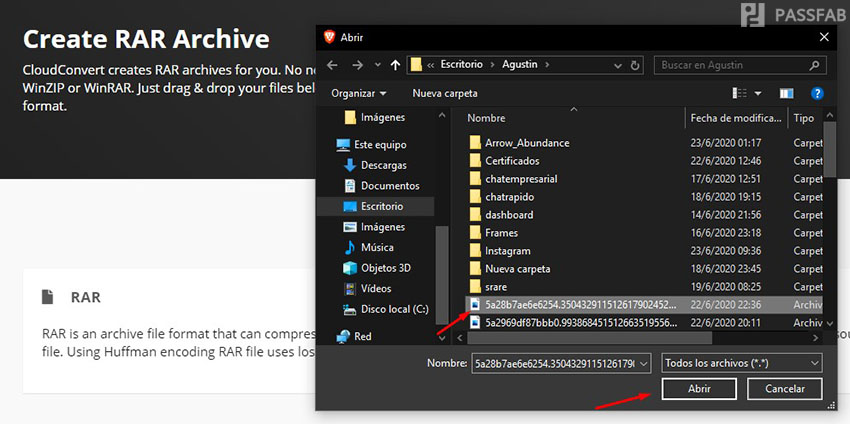Click the Forward navigation arrow
The height and width of the screenshot is (424, 850).
click(357, 65)
